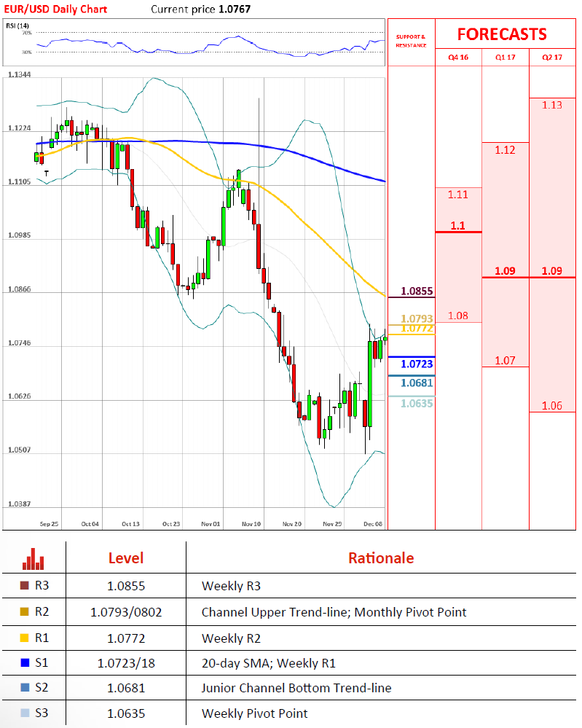Select the Q2 17 forecast column header
582x728 pixels.
(552, 57)
